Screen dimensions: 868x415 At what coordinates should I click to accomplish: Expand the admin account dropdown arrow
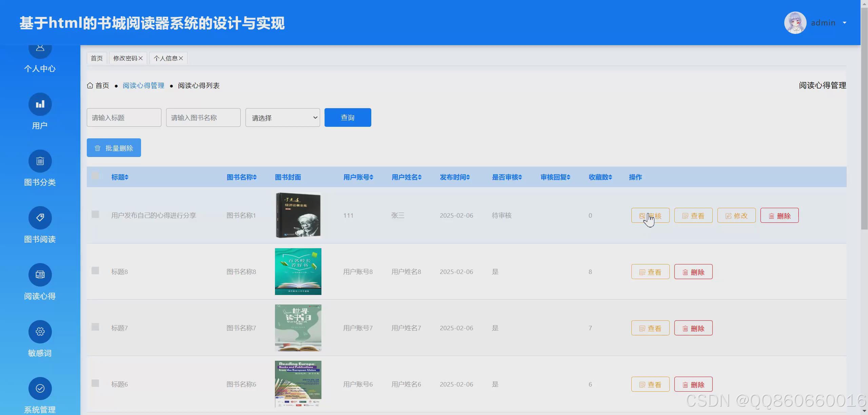pyautogui.click(x=845, y=23)
